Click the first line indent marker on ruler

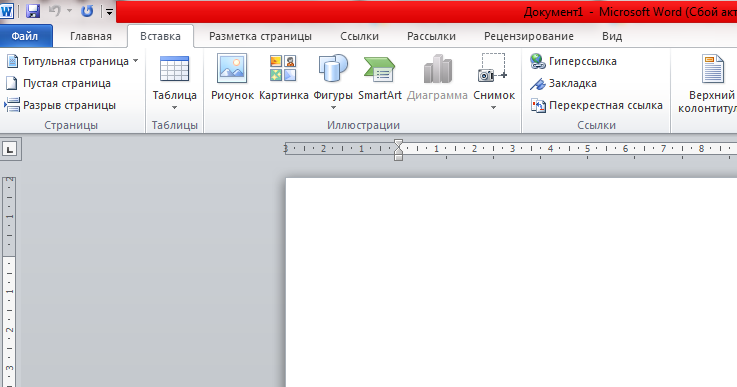coord(399,142)
